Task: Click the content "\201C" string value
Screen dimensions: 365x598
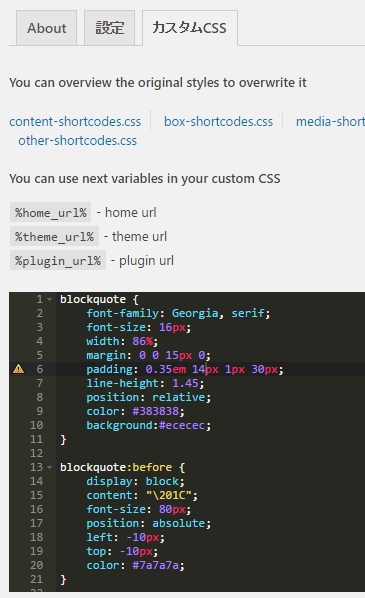Action: (x=169, y=495)
